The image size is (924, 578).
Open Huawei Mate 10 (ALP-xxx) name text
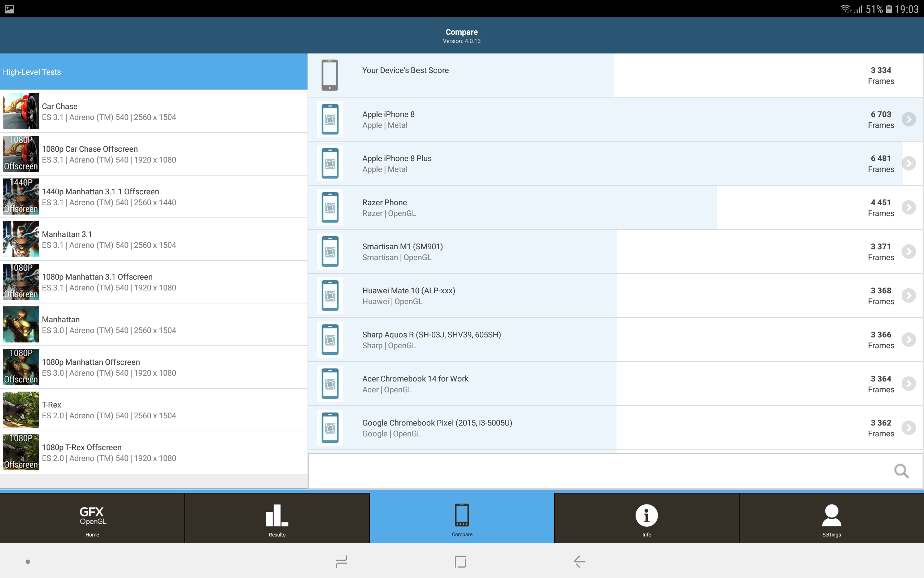pos(409,290)
